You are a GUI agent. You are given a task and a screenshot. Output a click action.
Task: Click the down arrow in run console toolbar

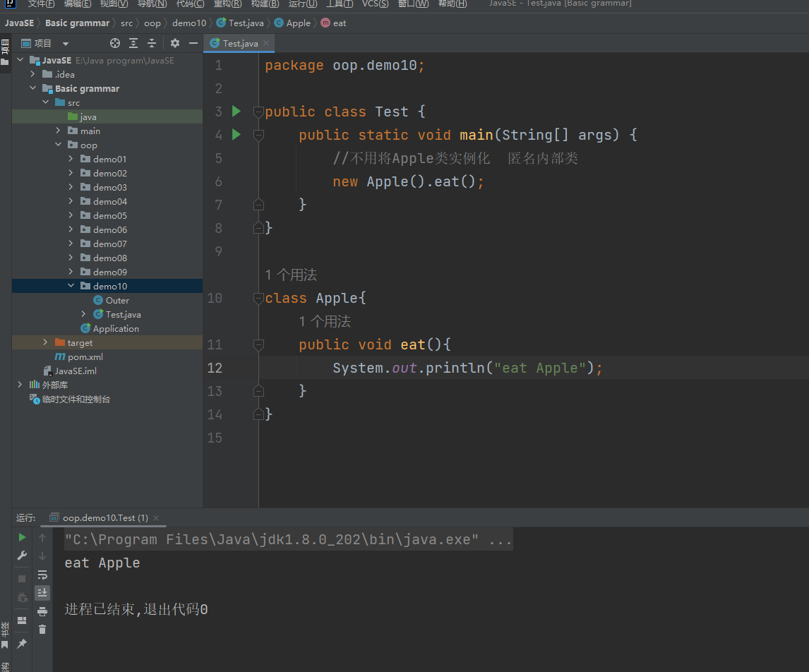[x=42, y=556]
